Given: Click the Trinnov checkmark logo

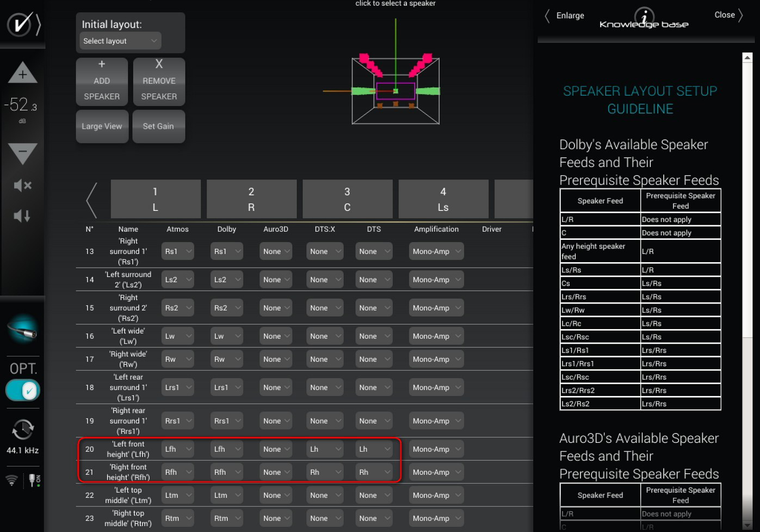Looking at the screenshot, I should point(20,24).
